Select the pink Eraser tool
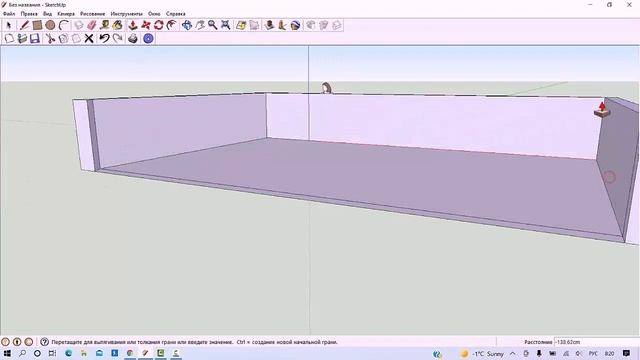The width and height of the screenshot is (640, 360). [x=91, y=25]
